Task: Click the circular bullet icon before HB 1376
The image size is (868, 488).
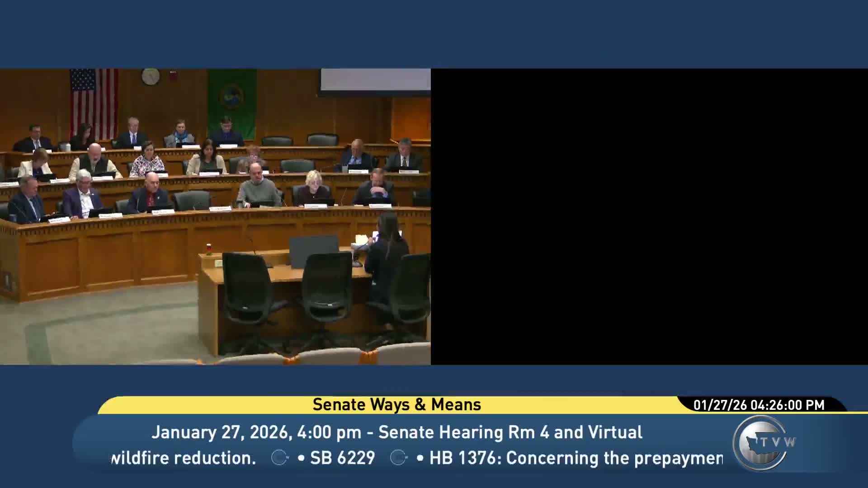Action: point(398,458)
